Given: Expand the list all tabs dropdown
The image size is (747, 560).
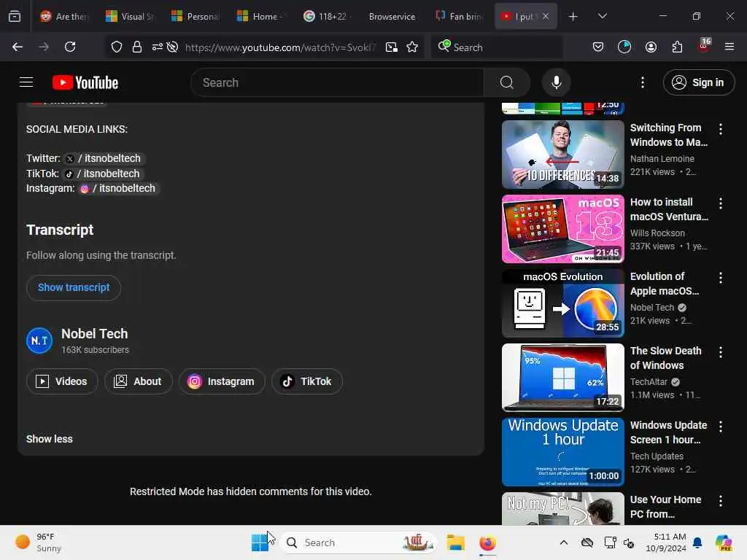Looking at the screenshot, I should (603, 16).
